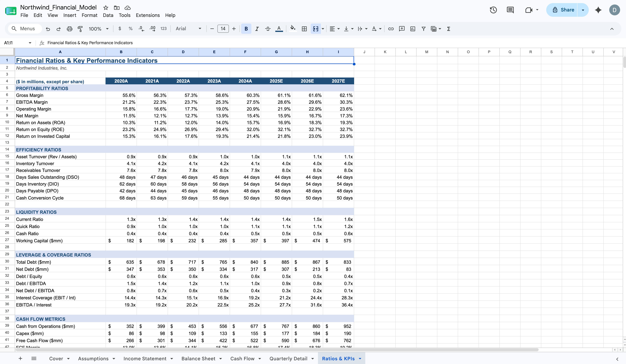Star the Northwind_Financial_Model document

[x=106, y=8]
